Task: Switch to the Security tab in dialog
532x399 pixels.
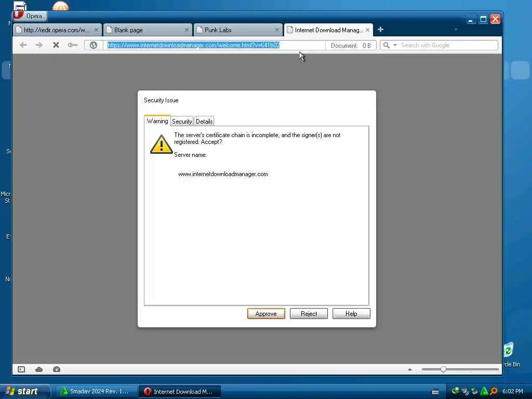Action: coord(182,121)
